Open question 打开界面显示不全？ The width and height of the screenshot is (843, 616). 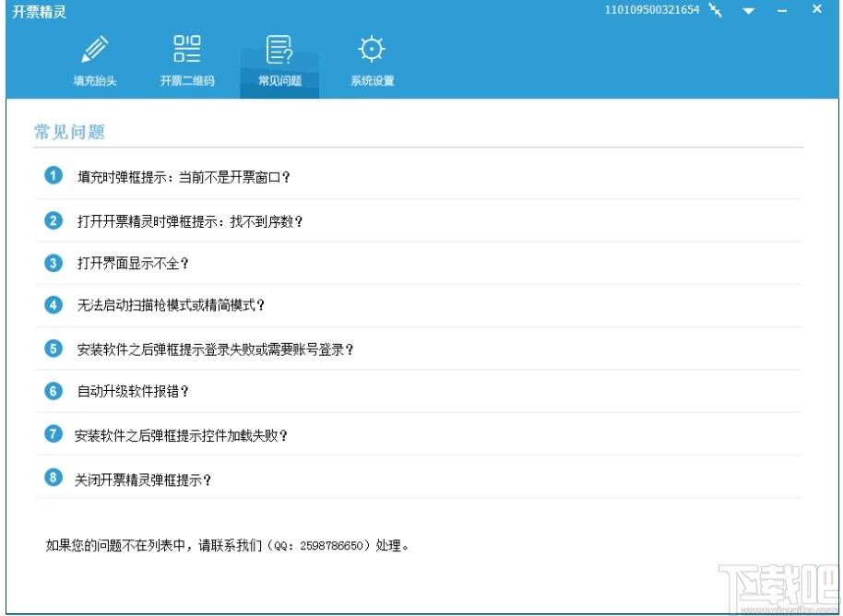(x=133, y=264)
